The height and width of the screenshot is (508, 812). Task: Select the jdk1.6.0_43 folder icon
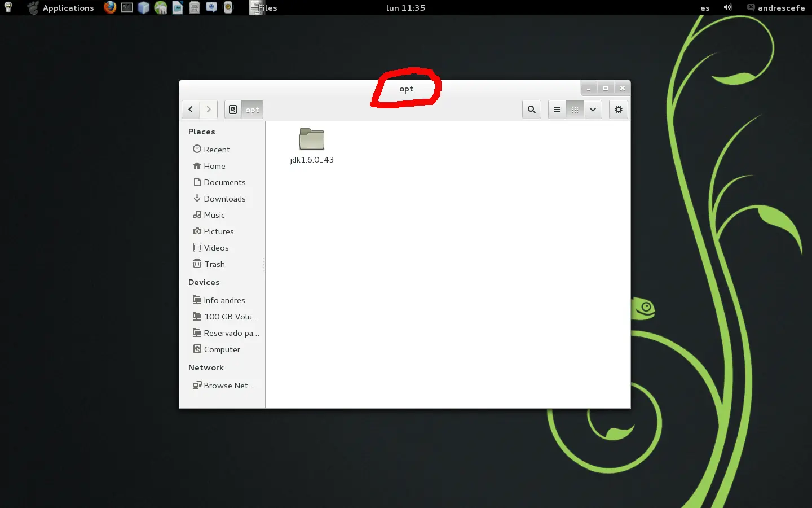pos(312,139)
